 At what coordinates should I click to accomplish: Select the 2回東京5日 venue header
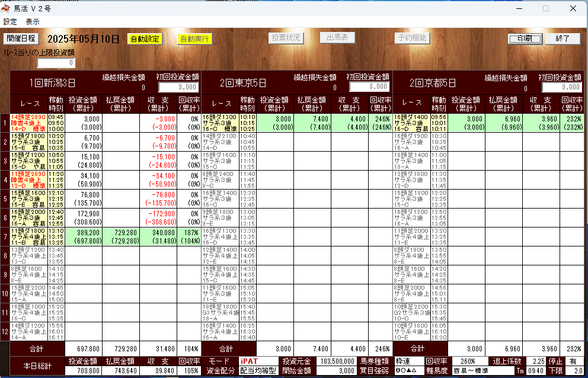243,83
